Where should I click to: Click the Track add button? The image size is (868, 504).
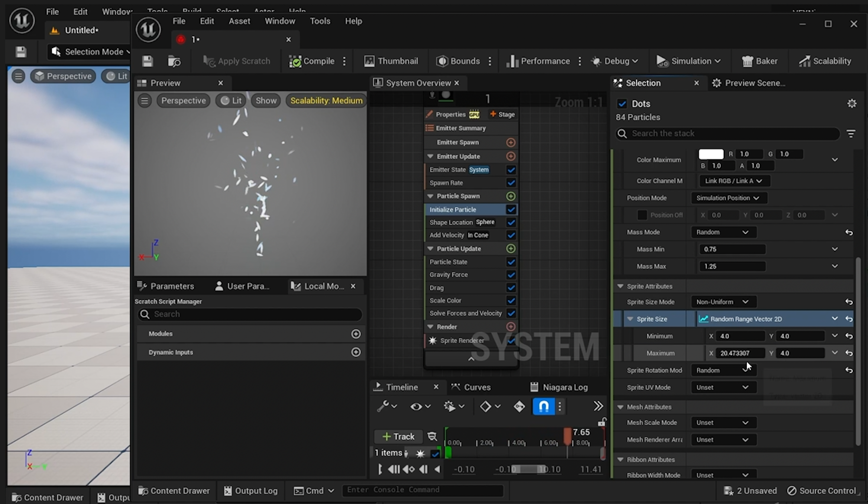click(398, 436)
